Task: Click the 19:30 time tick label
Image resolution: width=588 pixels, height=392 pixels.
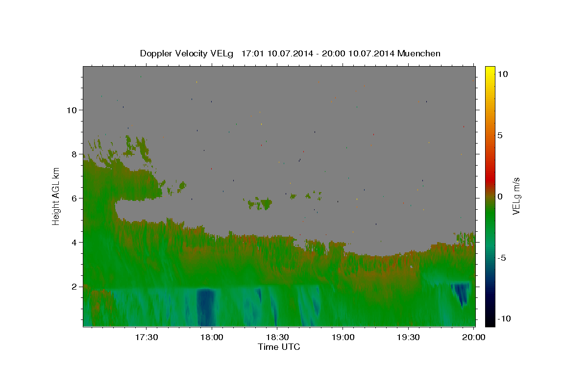Action: (x=408, y=337)
